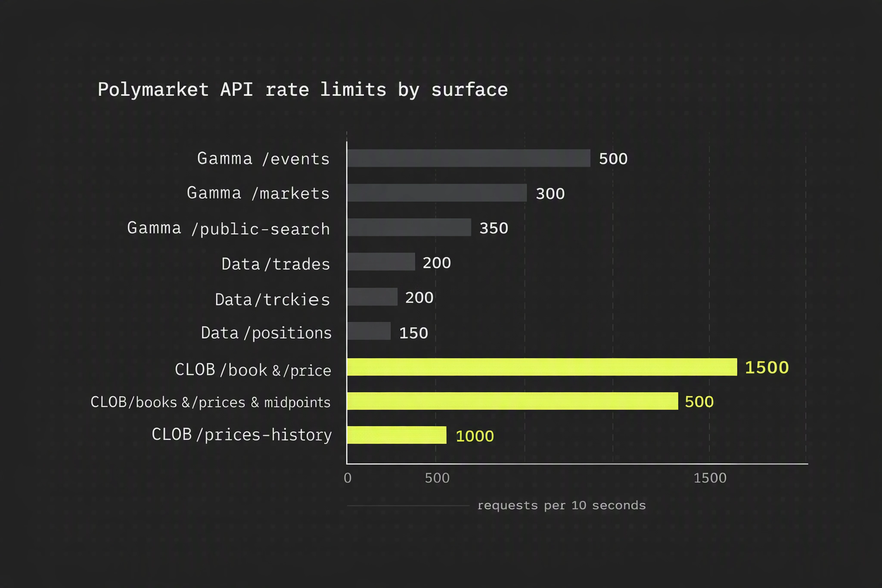Click the "Gamma /markets" row label
This screenshot has height=588, width=882.
258,193
